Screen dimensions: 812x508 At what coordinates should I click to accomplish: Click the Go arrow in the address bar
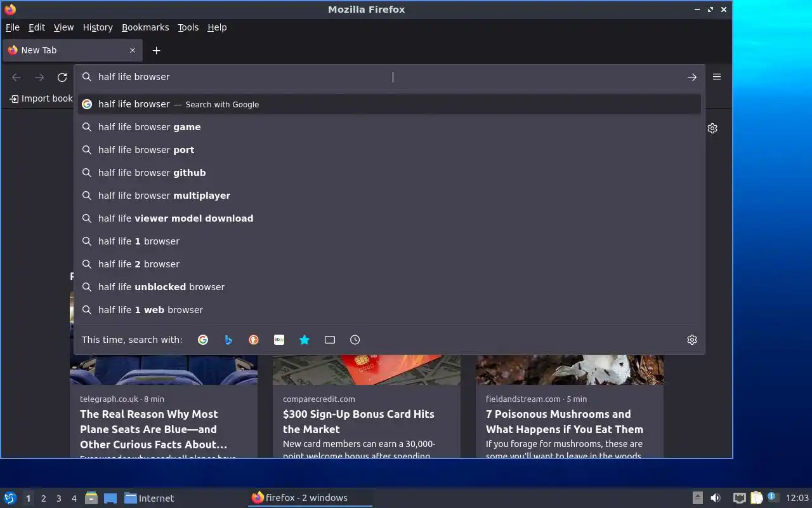click(692, 77)
